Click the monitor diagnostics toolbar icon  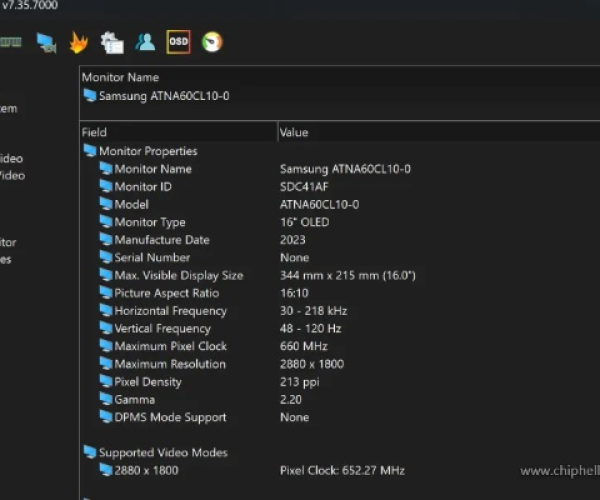coord(46,42)
